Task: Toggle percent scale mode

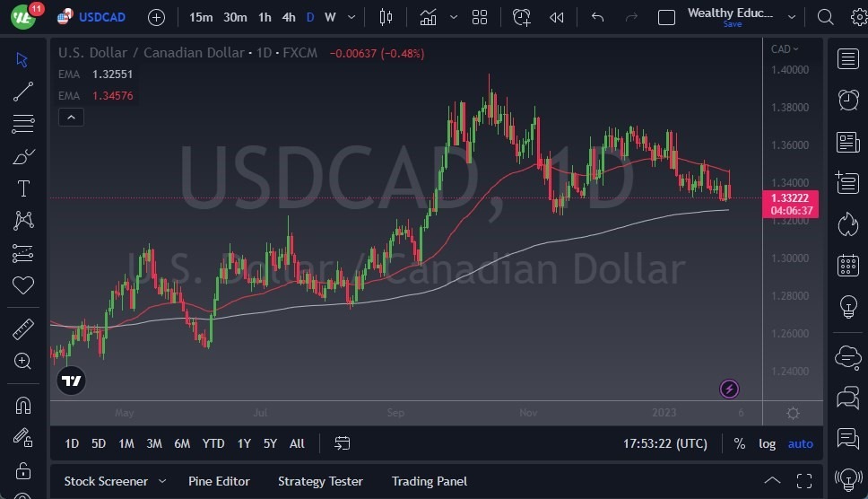Action: click(740, 443)
